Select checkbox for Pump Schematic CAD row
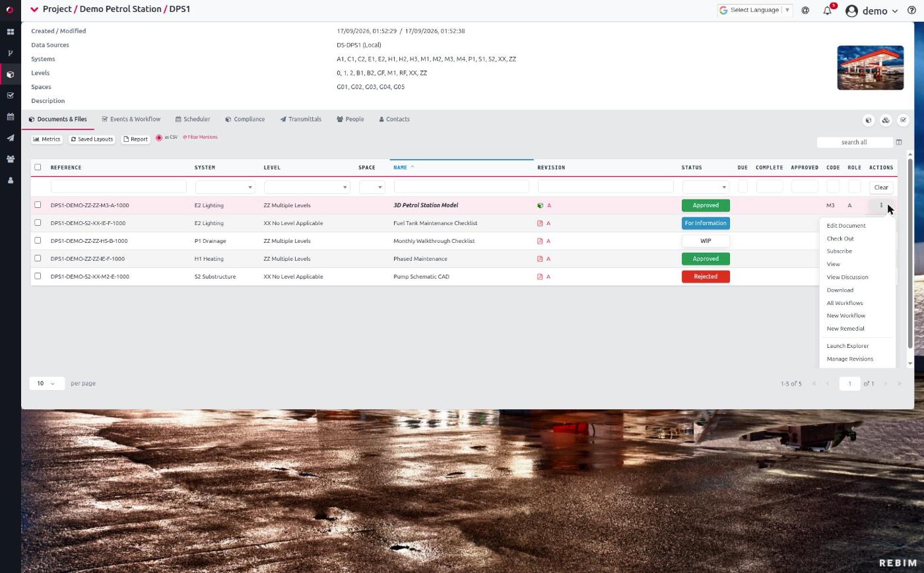924x573 pixels. [38, 276]
